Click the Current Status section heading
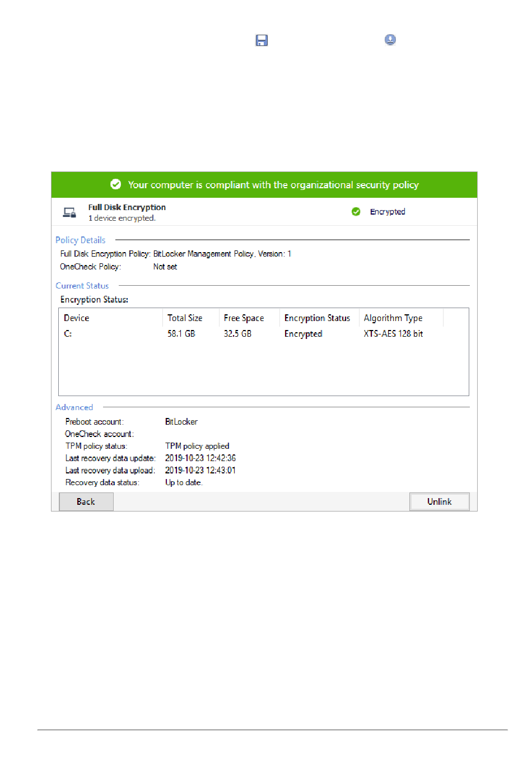532x767 pixels. click(x=82, y=286)
